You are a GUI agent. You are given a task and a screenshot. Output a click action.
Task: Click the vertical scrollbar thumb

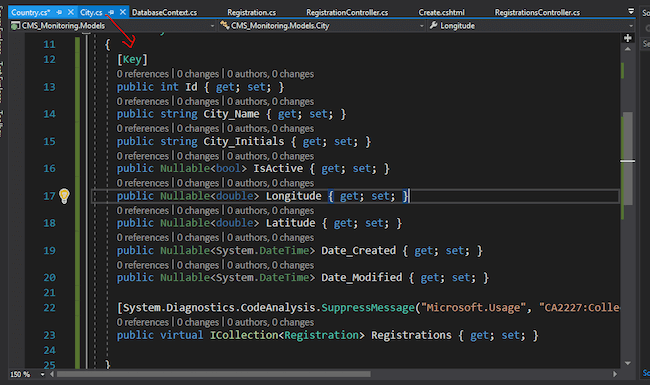point(628,158)
